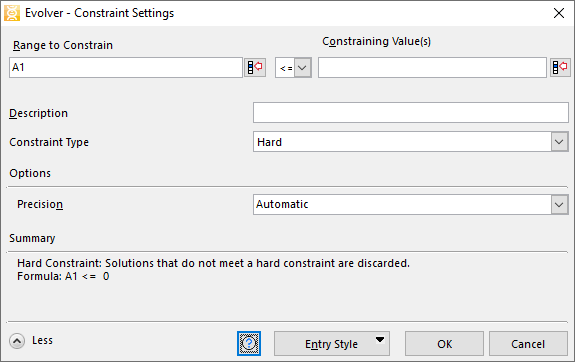Open cell selector for Constraining Values
Image resolution: width=575 pixels, height=362 pixels.
click(560, 67)
